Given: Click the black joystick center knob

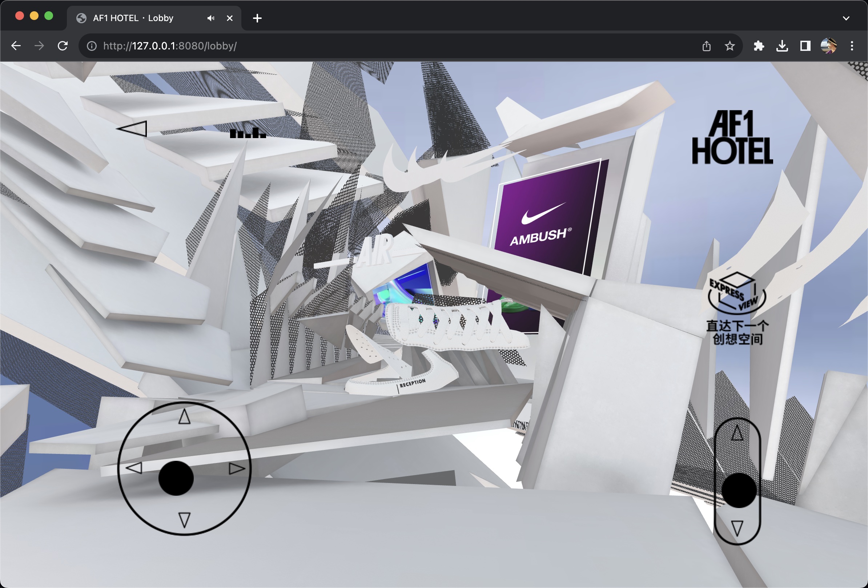Looking at the screenshot, I should click(x=176, y=478).
